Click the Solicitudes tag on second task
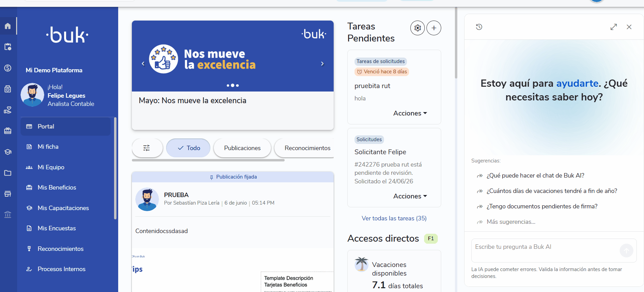 369,139
